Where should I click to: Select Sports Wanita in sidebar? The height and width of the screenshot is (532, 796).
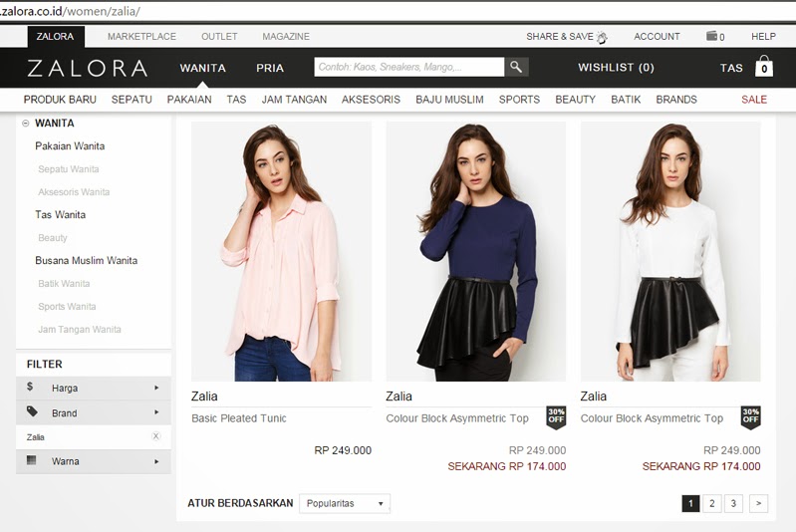(67, 306)
